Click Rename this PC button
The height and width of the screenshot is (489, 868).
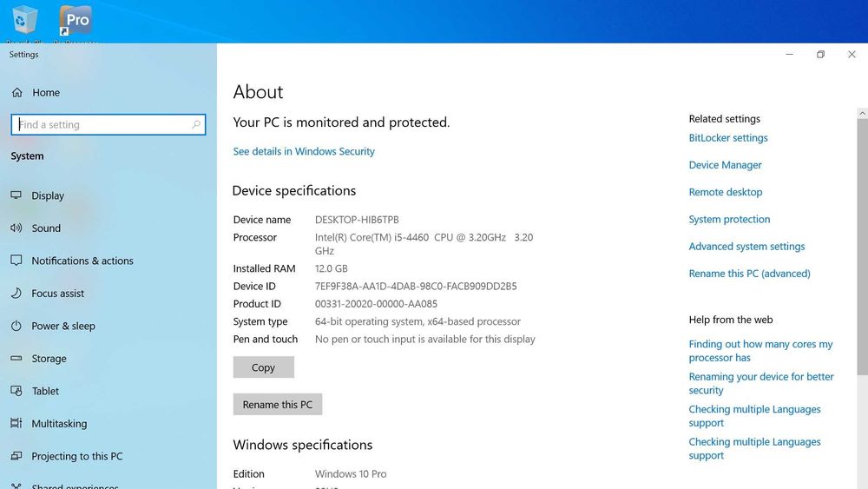(278, 404)
